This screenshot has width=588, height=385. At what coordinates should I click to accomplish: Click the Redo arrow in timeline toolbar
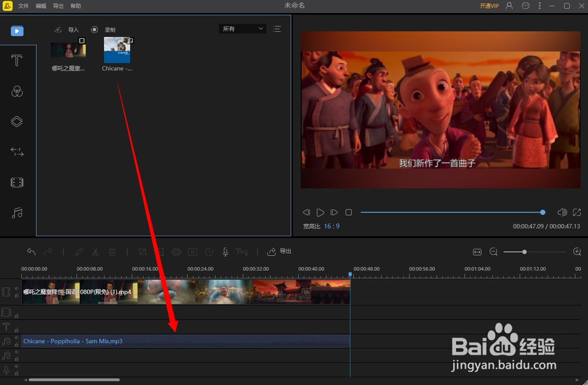point(48,252)
